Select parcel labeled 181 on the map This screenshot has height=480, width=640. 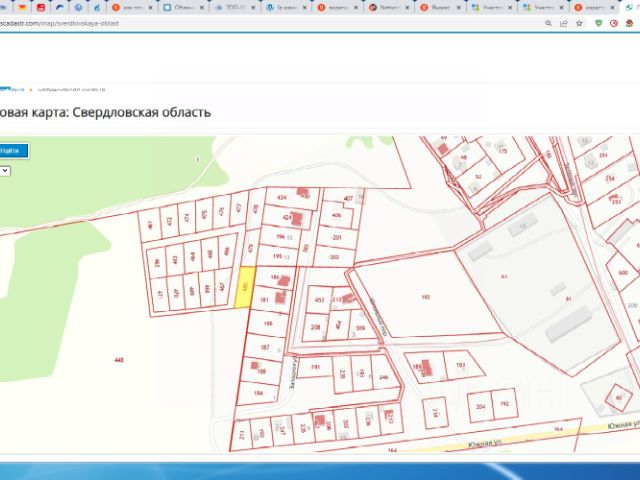269,300
